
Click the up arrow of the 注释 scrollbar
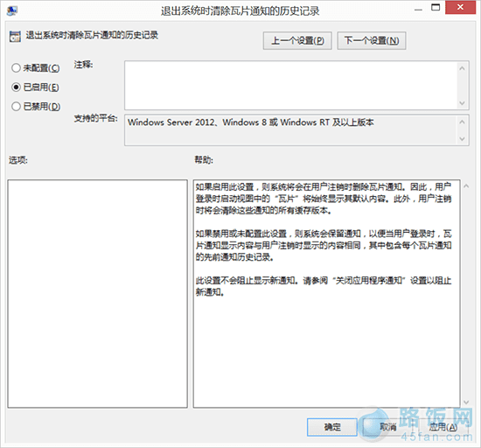[x=463, y=68]
